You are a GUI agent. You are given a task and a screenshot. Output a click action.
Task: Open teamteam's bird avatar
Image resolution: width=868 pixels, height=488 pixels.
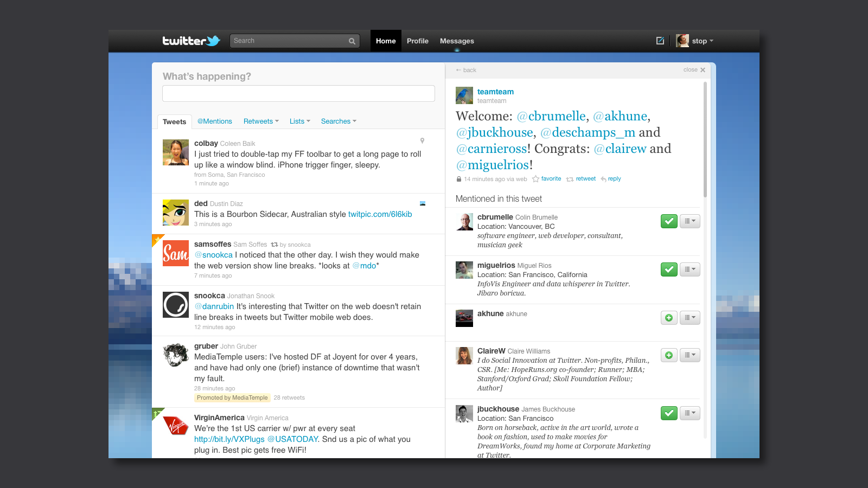(464, 95)
